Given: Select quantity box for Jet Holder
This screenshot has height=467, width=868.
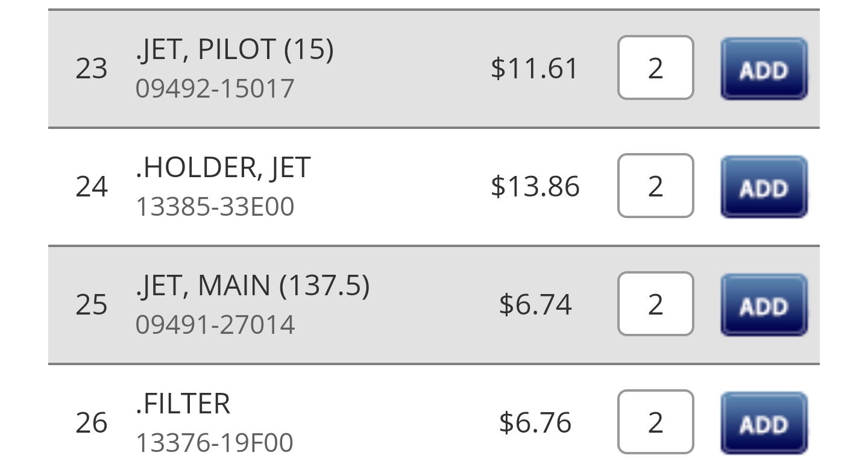Looking at the screenshot, I should pos(655,186).
